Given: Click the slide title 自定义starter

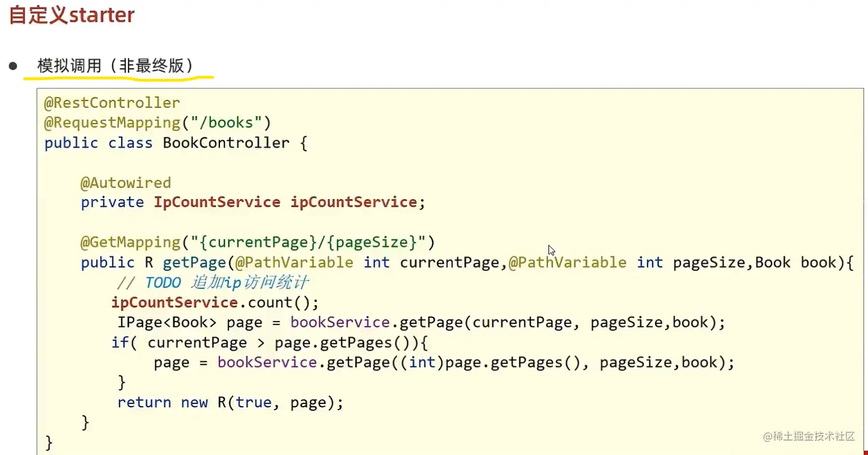Looking at the screenshot, I should [72, 15].
